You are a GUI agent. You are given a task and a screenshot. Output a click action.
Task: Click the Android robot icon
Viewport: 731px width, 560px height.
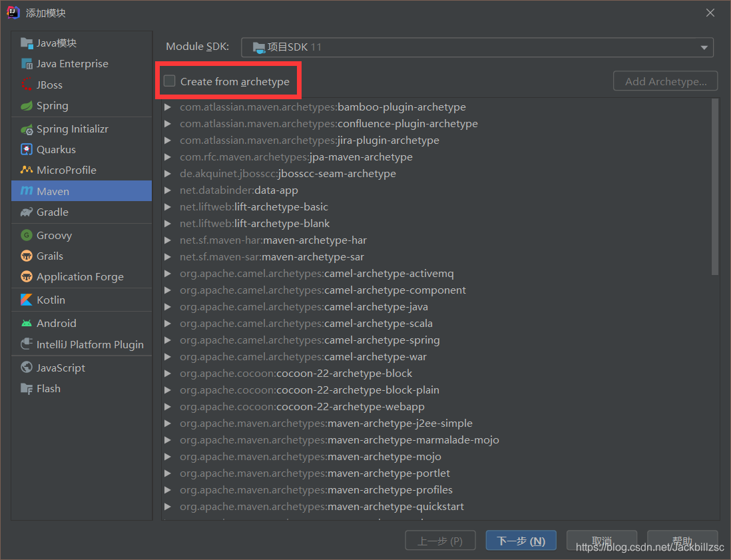[x=27, y=323]
